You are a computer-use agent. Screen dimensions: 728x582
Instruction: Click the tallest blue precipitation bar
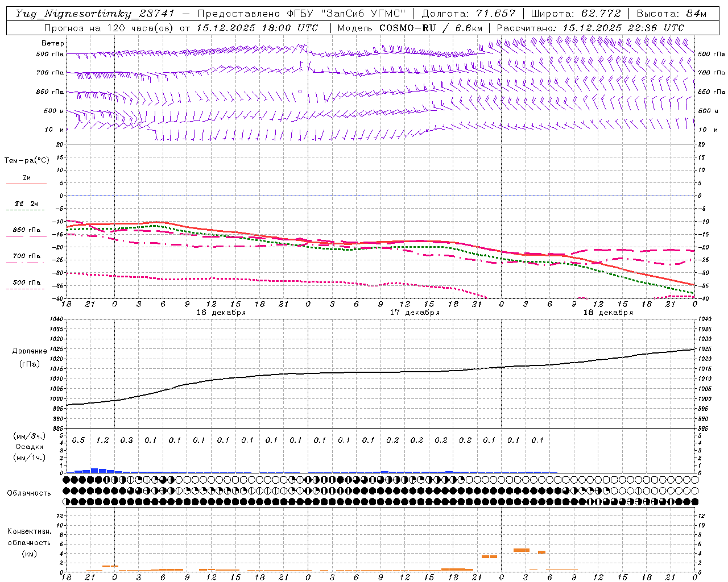click(94, 470)
